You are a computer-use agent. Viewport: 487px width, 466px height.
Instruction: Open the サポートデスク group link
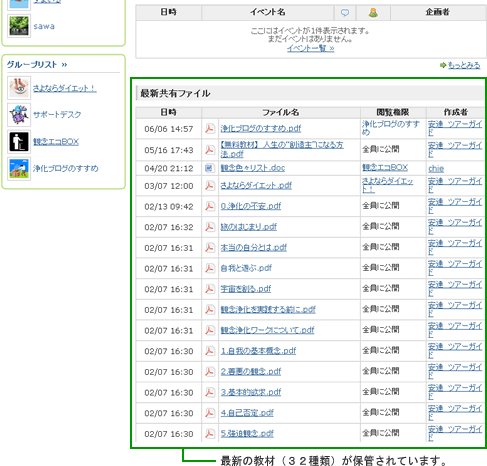point(57,115)
